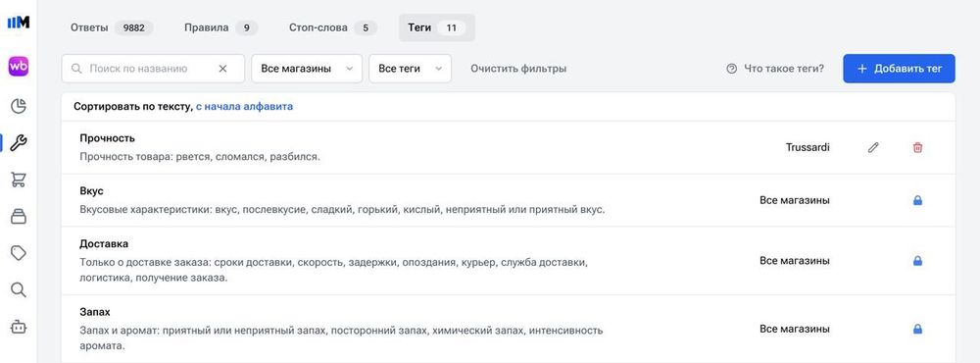Switch to the Правила tab
Screen dimensions: 980x363
[220, 27]
